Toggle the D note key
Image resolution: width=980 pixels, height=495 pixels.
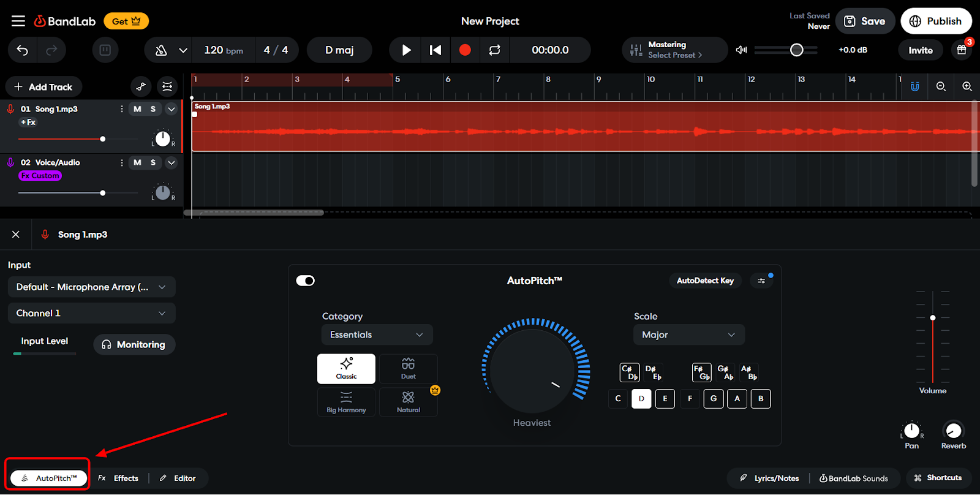(x=641, y=399)
